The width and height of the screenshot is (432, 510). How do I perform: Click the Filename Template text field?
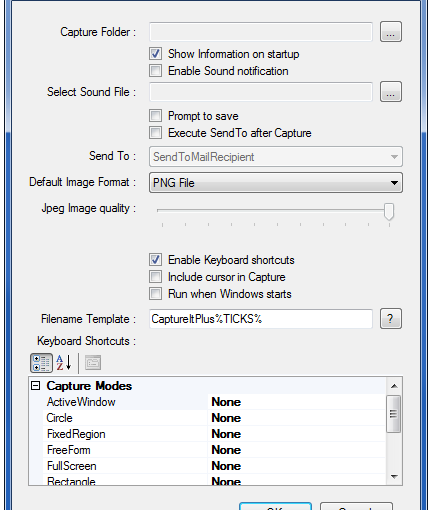click(x=261, y=319)
